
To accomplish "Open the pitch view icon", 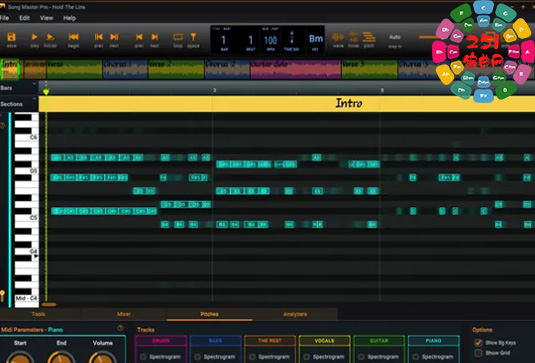I will [369, 37].
